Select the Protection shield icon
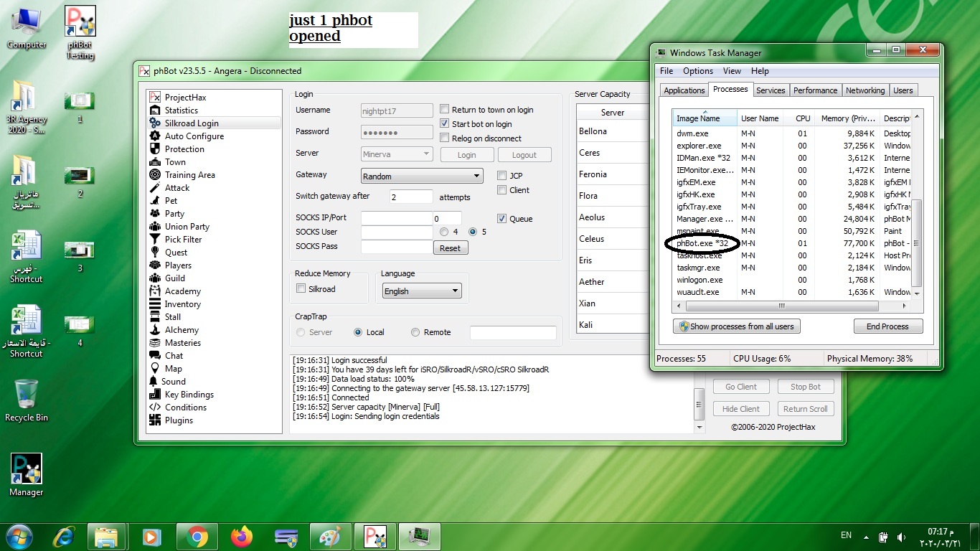Image resolution: width=980 pixels, height=551 pixels. click(x=155, y=149)
